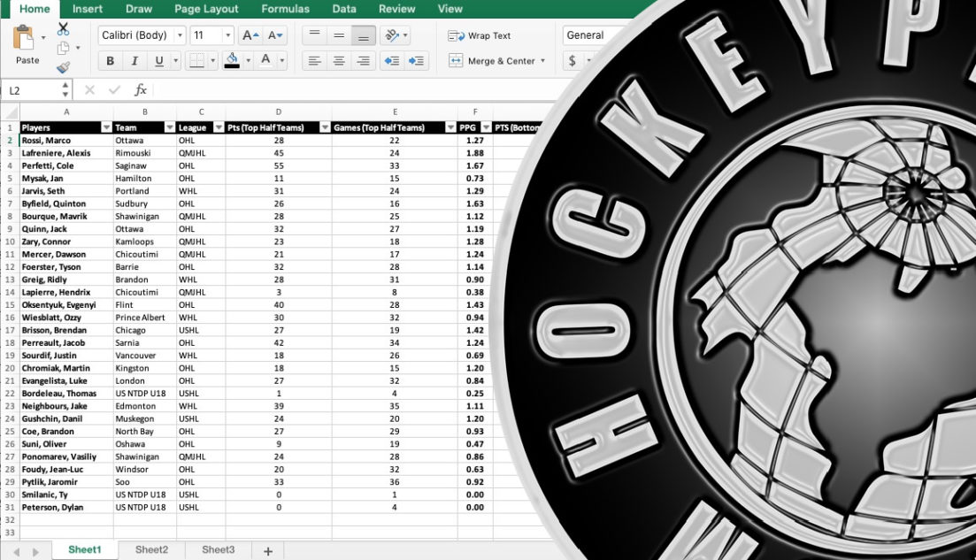Click the Merge & Center button

tap(492, 60)
